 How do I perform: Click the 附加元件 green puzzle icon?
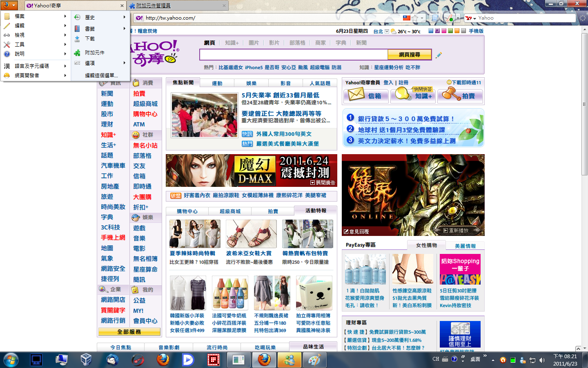(77, 53)
